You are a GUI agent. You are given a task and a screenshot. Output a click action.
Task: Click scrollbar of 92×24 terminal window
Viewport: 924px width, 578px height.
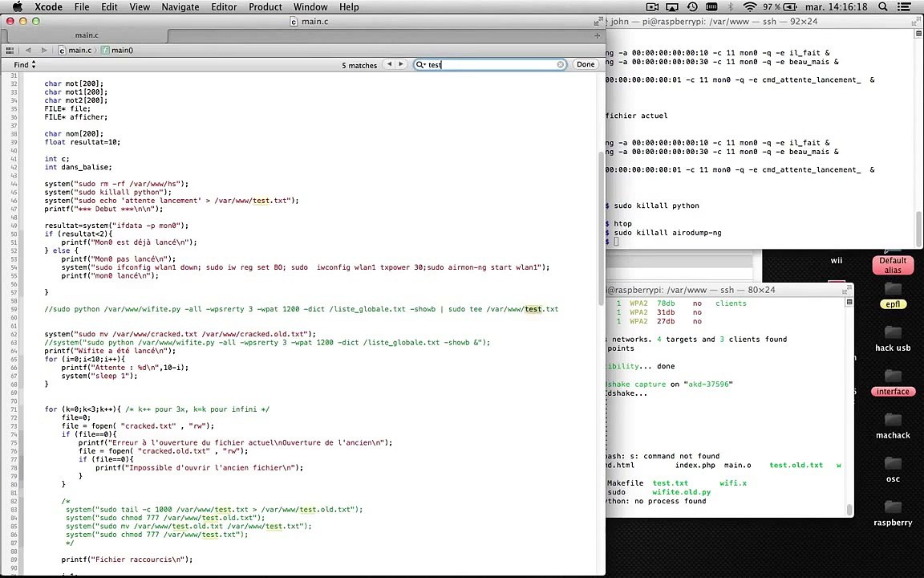[918, 227]
